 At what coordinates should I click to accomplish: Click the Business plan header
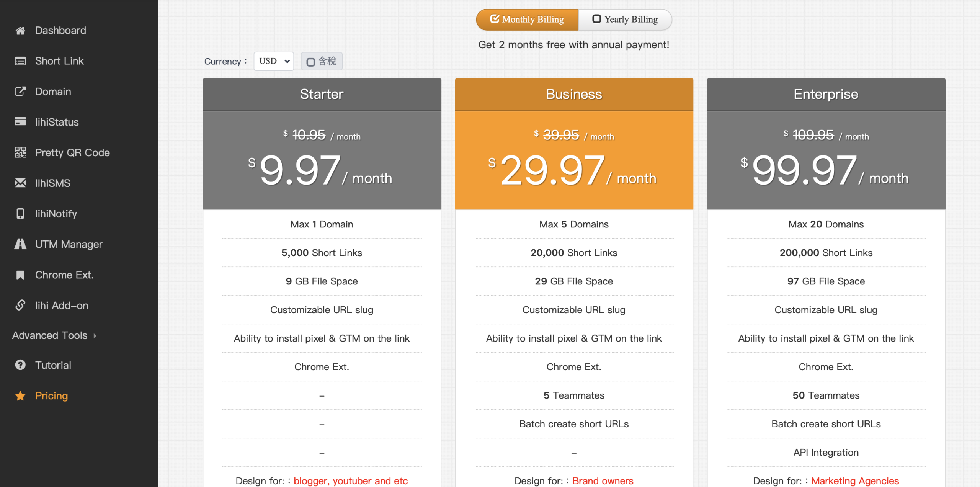tap(573, 94)
